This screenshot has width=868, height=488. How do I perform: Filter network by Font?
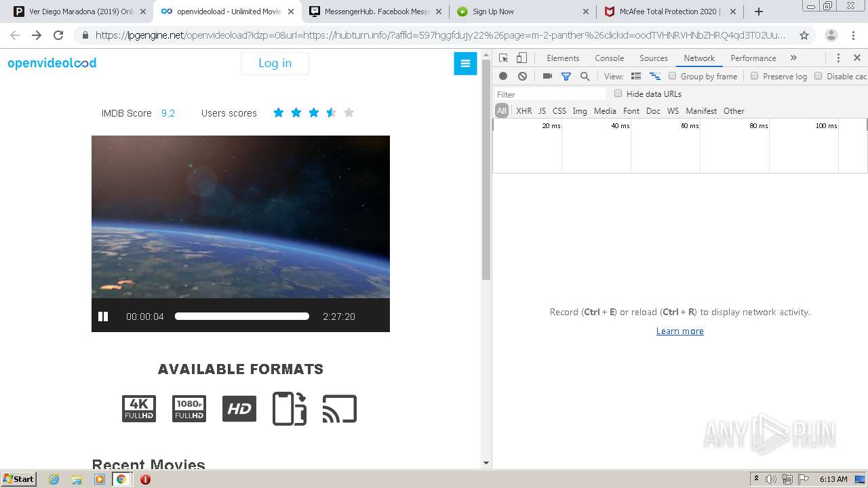(x=631, y=111)
